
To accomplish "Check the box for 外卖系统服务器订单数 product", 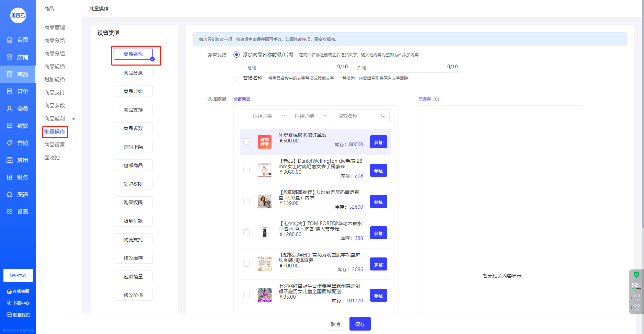I will [246, 141].
